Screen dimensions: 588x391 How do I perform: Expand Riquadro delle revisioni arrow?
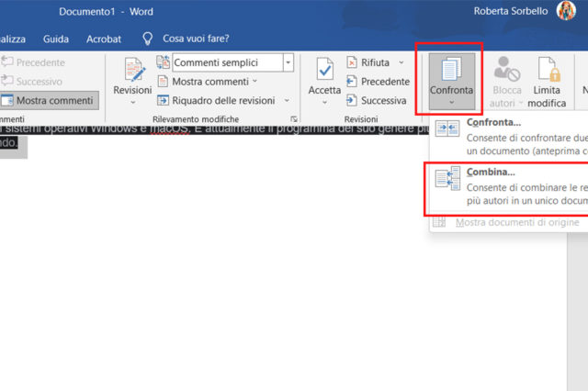point(287,100)
